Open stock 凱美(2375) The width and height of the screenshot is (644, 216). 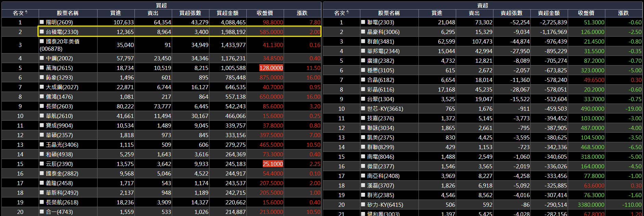coord(381,137)
